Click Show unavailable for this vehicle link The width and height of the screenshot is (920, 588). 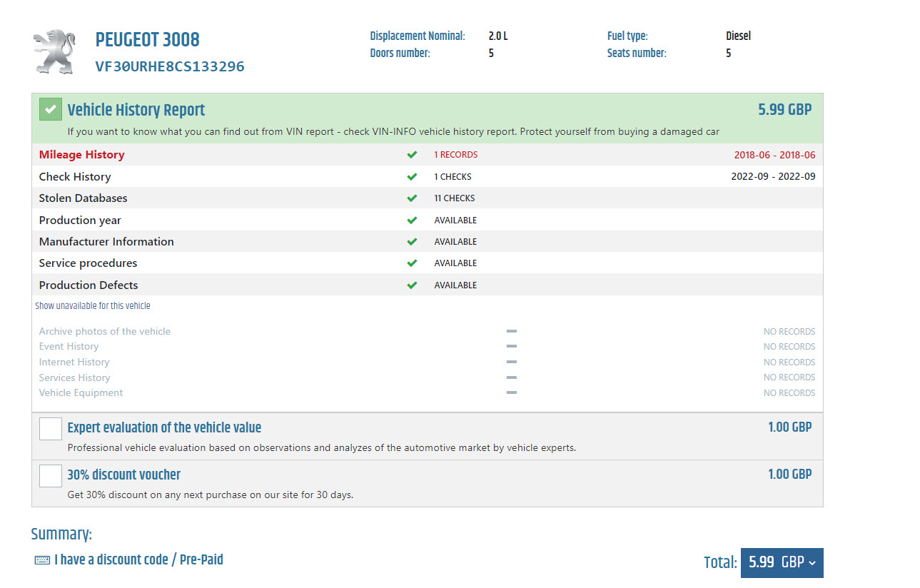tap(93, 305)
